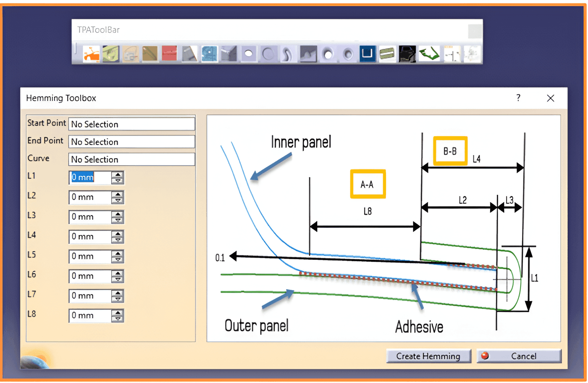The height and width of the screenshot is (383, 588).
Task: Click the L7 value field
Action: pos(90,296)
